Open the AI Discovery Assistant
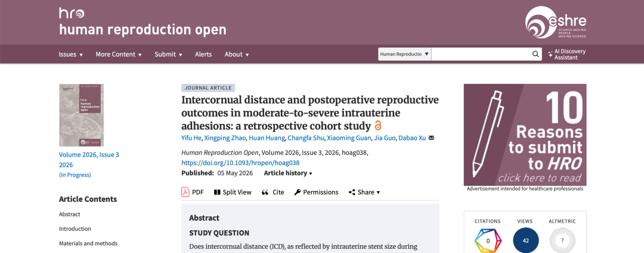The height and width of the screenshot is (253, 644). [566, 54]
